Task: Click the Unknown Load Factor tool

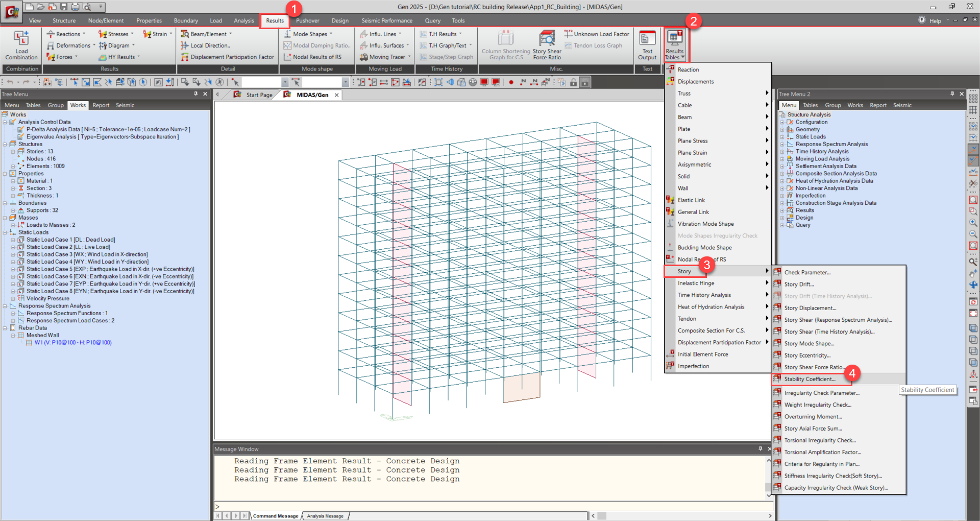Action: (x=597, y=34)
